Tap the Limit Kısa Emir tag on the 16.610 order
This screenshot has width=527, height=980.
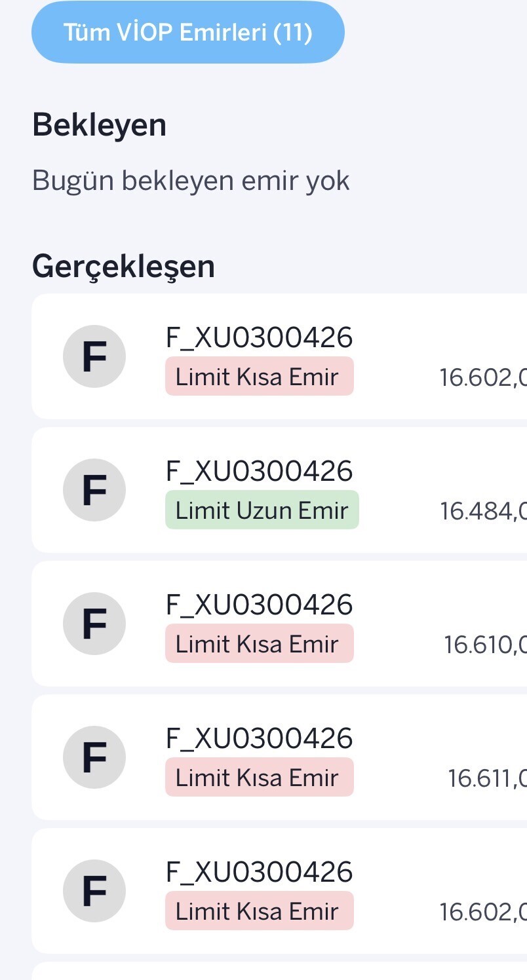[259, 643]
